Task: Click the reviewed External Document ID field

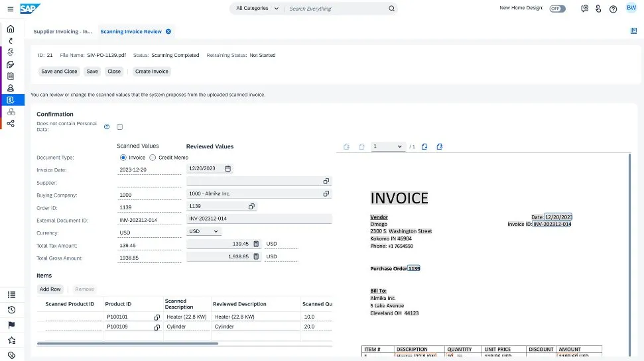Action: pyautogui.click(x=259, y=219)
